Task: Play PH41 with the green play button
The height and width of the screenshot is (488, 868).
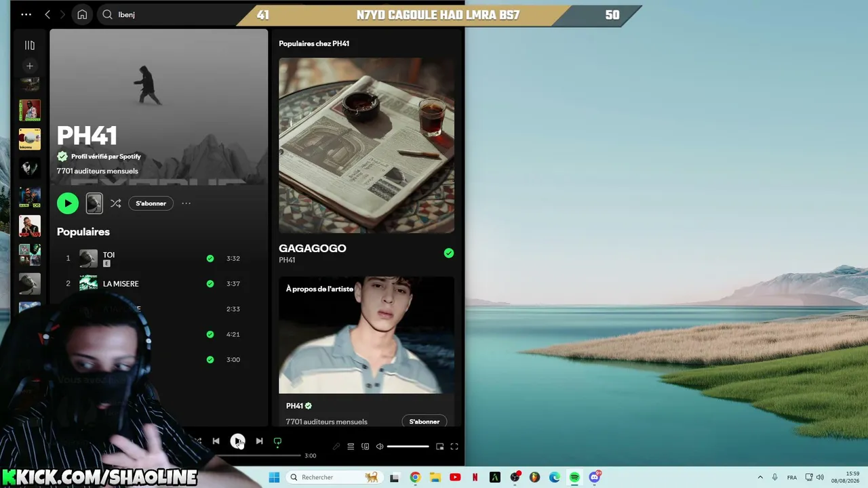Action: pyautogui.click(x=68, y=203)
